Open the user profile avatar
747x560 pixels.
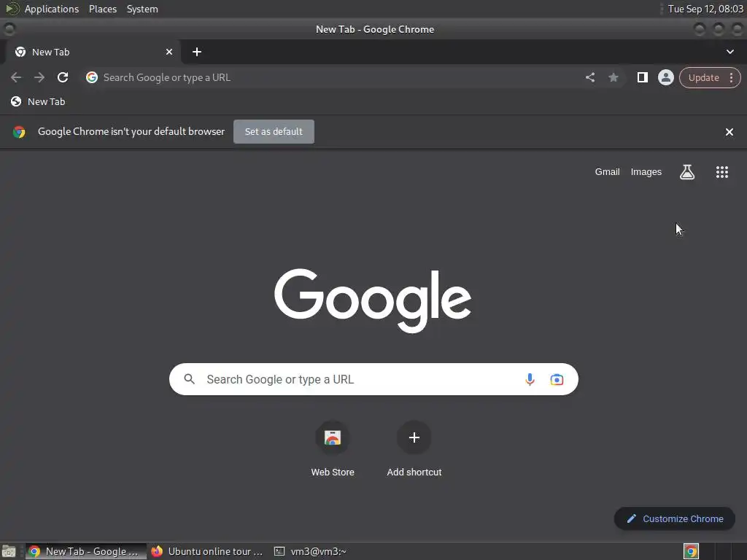tap(665, 77)
